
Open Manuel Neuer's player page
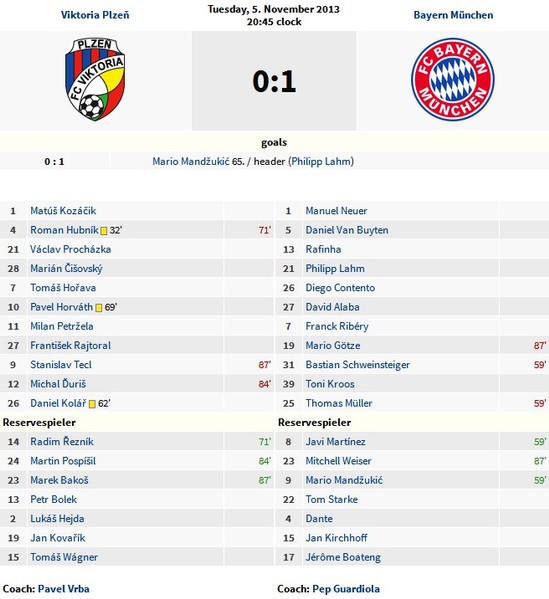coord(336,210)
